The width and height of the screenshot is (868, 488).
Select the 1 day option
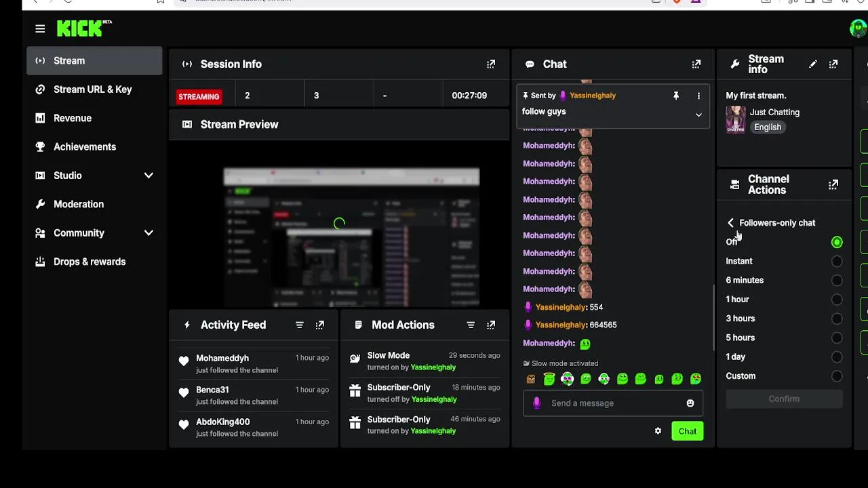[x=837, y=357]
